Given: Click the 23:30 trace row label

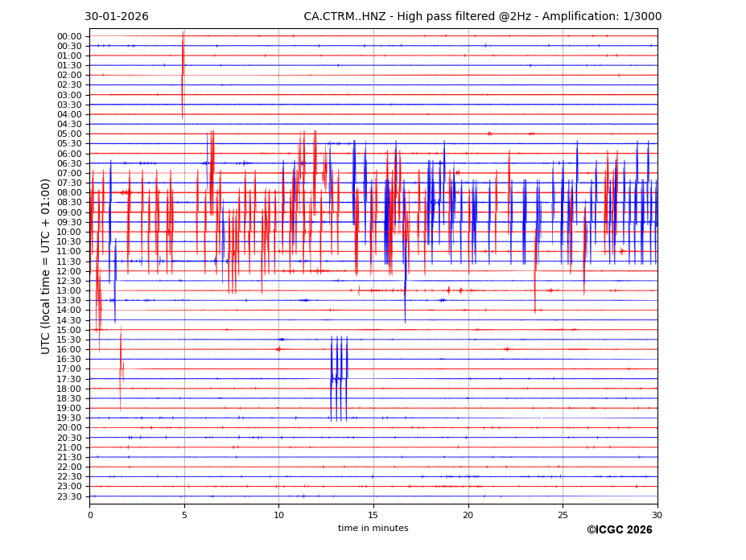Looking at the screenshot, I should [x=69, y=496].
